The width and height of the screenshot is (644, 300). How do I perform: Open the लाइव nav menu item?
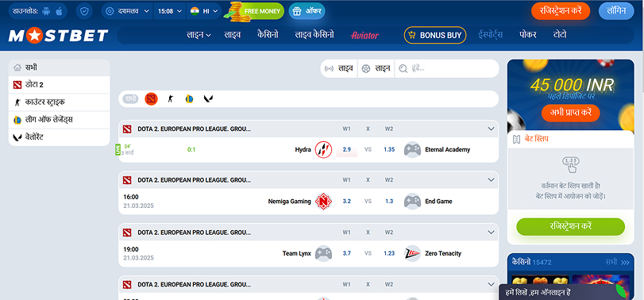[232, 35]
